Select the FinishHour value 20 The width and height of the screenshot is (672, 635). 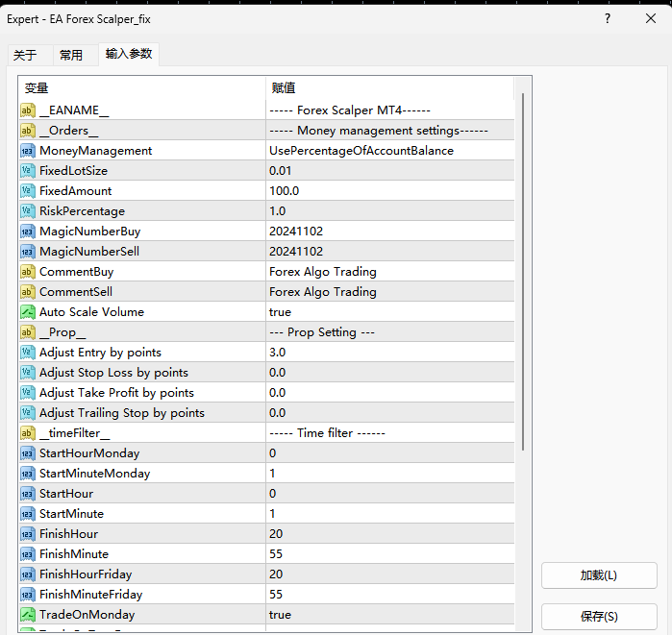click(390, 534)
